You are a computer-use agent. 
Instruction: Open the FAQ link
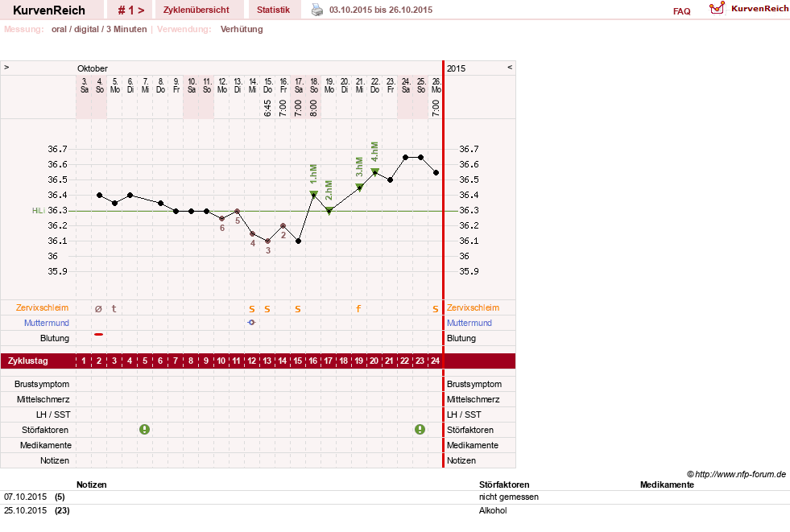click(681, 11)
